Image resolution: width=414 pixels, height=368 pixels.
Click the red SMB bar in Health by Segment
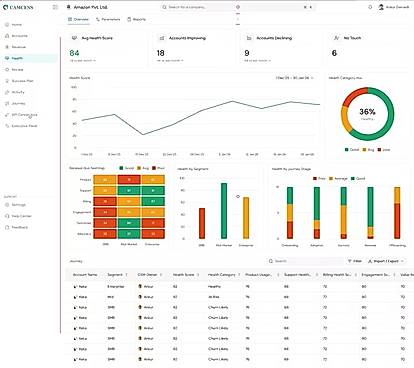[202, 223]
